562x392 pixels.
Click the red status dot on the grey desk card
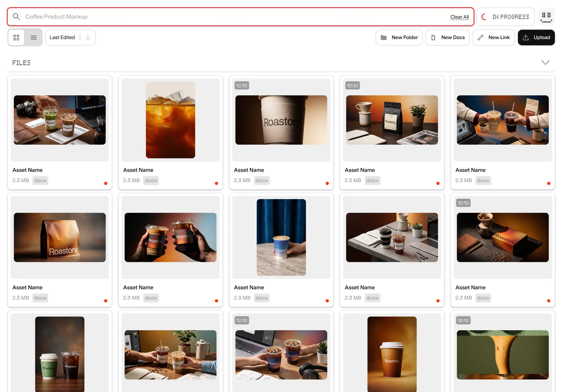click(438, 301)
